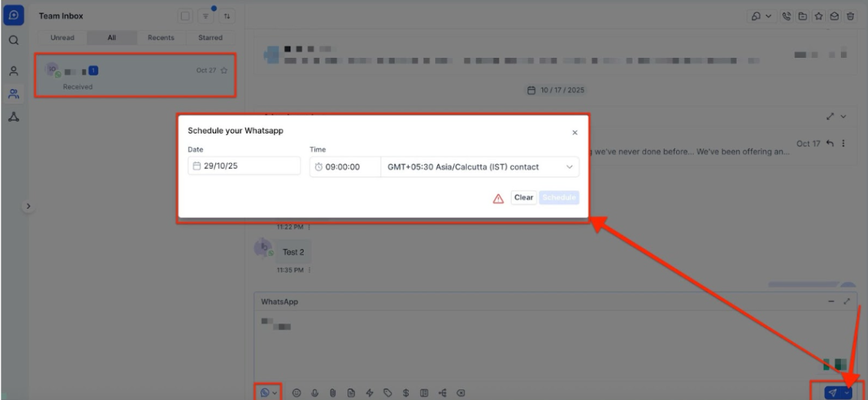Click the lightning bolt snippets icon

pos(369,392)
